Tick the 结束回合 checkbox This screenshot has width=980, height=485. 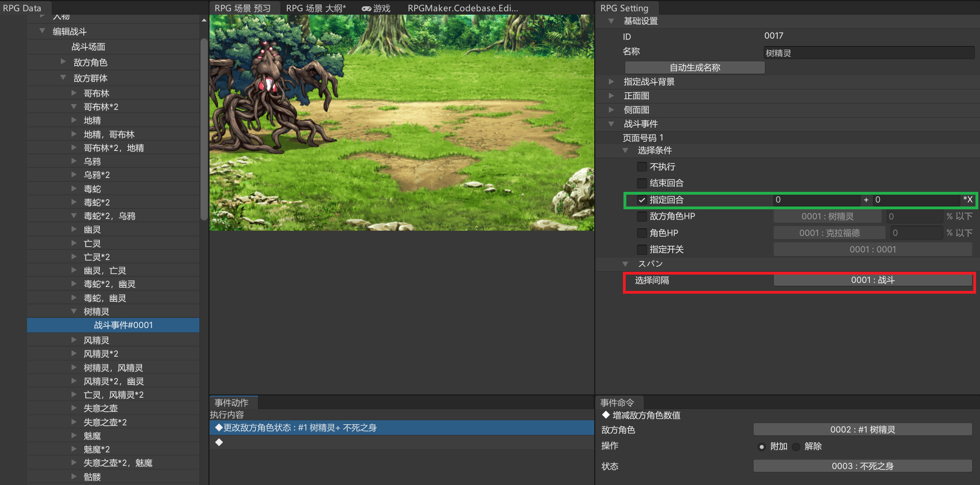pos(642,183)
